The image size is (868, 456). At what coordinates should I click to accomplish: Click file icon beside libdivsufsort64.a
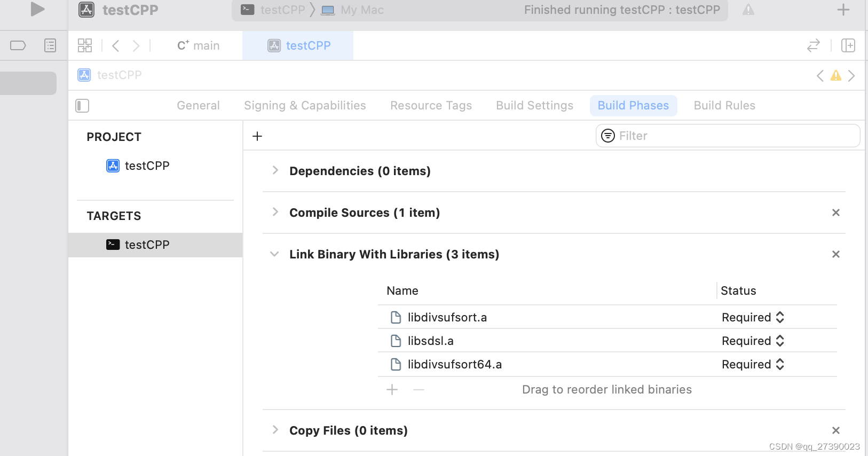click(x=396, y=364)
